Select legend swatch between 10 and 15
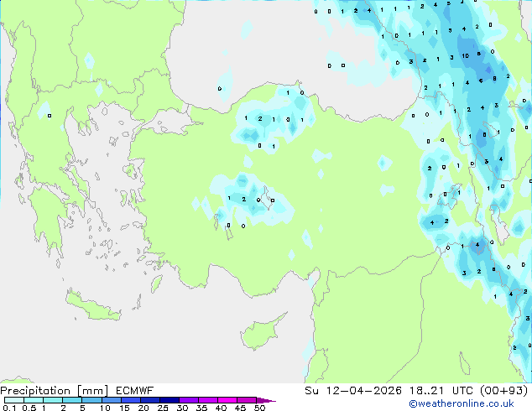The width and height of the screenshot is (532, 411). tap(111, 400)
